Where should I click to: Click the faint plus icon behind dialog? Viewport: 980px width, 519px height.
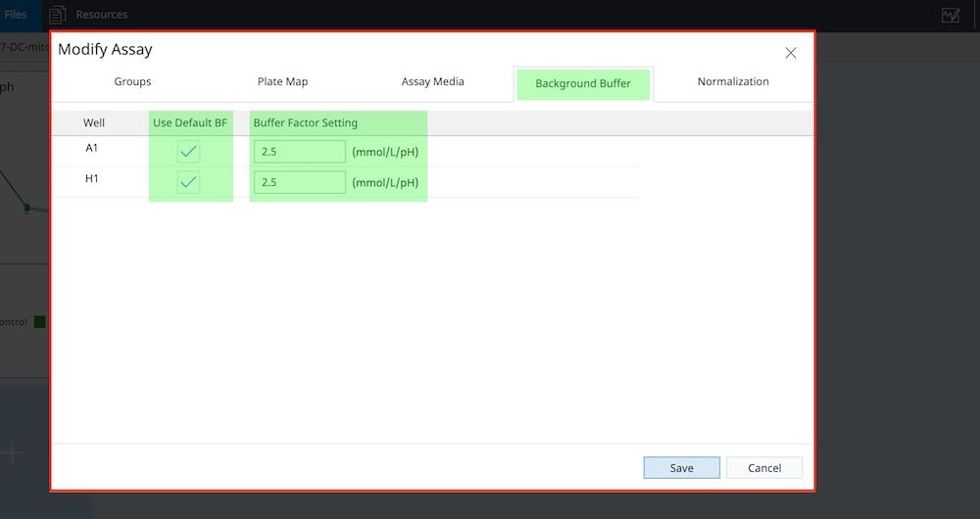pyautogui.click(x=14, y=451)
